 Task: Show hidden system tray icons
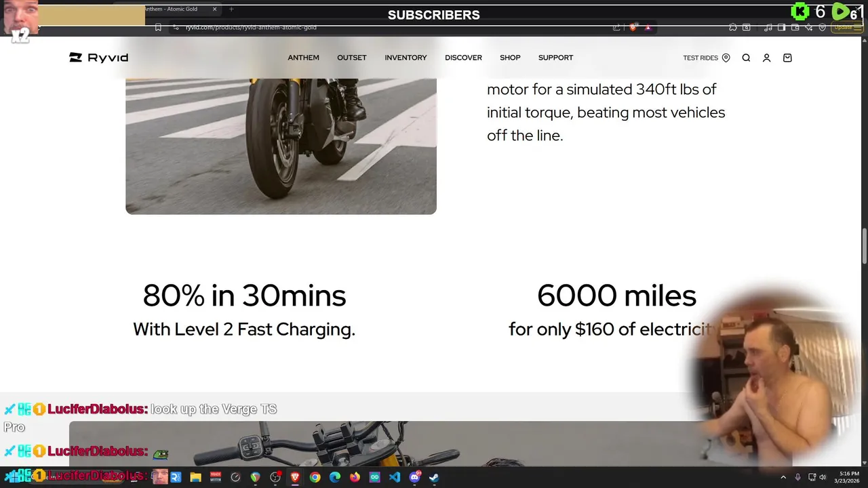pos(783,477)
